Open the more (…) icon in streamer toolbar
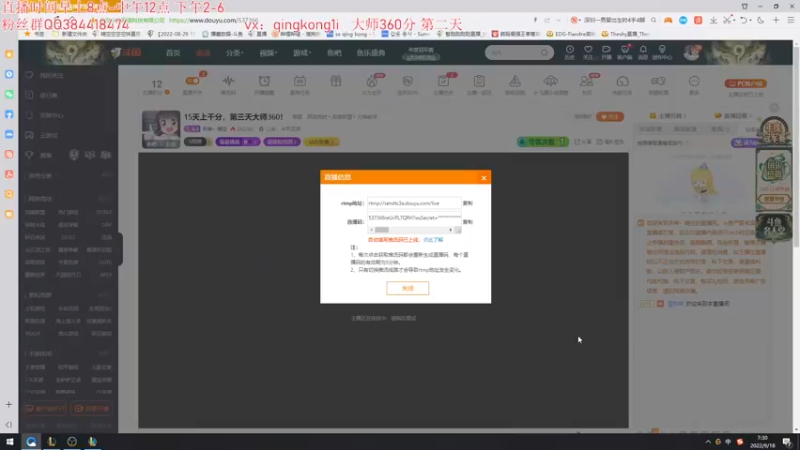The width and height of the screenshot is (800, 450). point(694,81)
